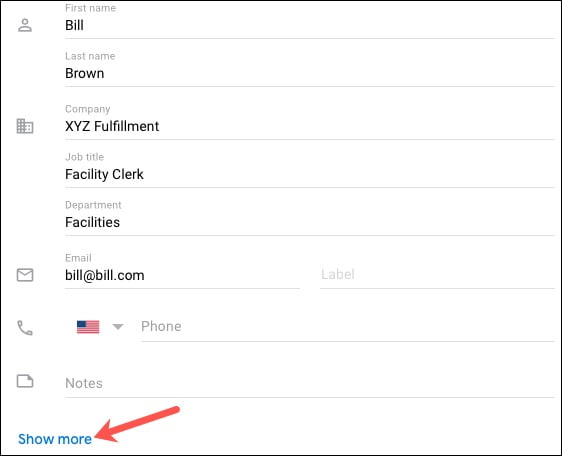Screen dimensions: 562x456
Task: Click the notes page icon
Action: pyautogui.click(x=25, y=381)
